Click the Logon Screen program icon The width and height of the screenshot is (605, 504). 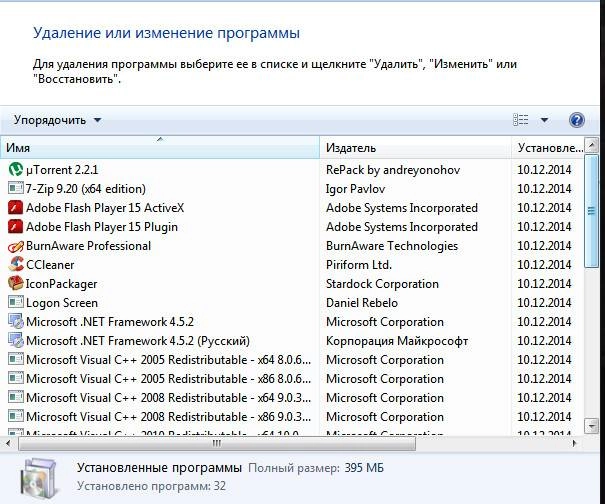pos(16,302)
